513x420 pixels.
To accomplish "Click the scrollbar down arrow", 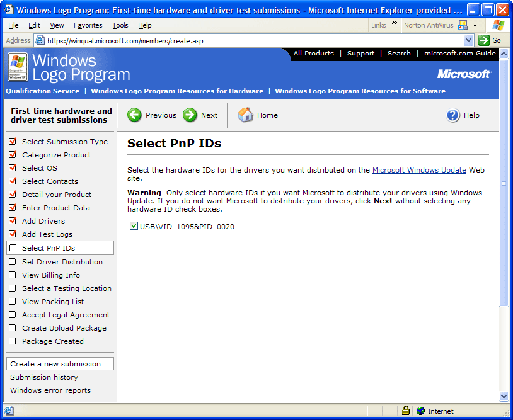I will pos(504,397).
